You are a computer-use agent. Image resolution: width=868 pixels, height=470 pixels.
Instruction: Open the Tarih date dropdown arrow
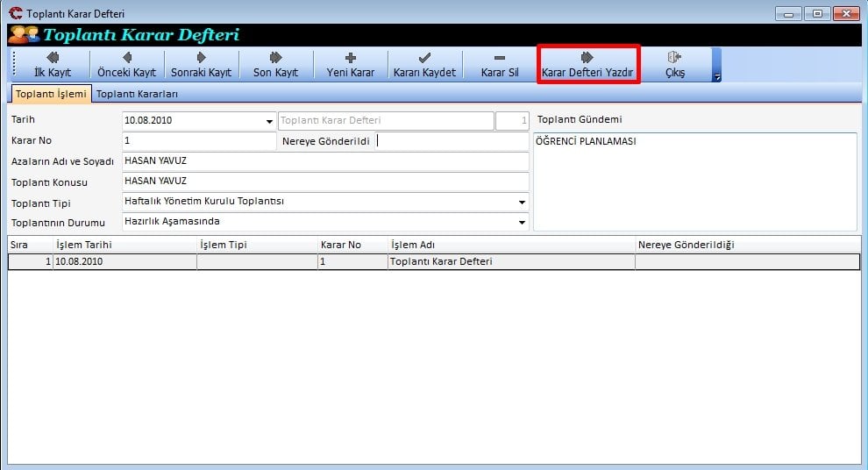point(269,121)
